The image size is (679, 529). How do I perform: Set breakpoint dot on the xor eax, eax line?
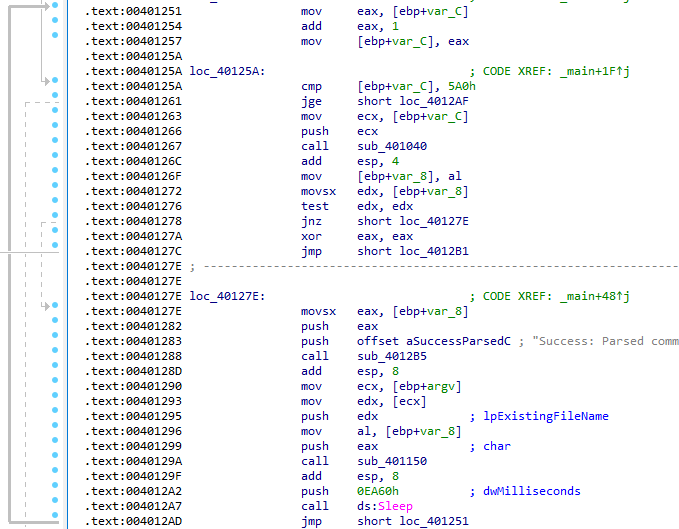(55, 236)
